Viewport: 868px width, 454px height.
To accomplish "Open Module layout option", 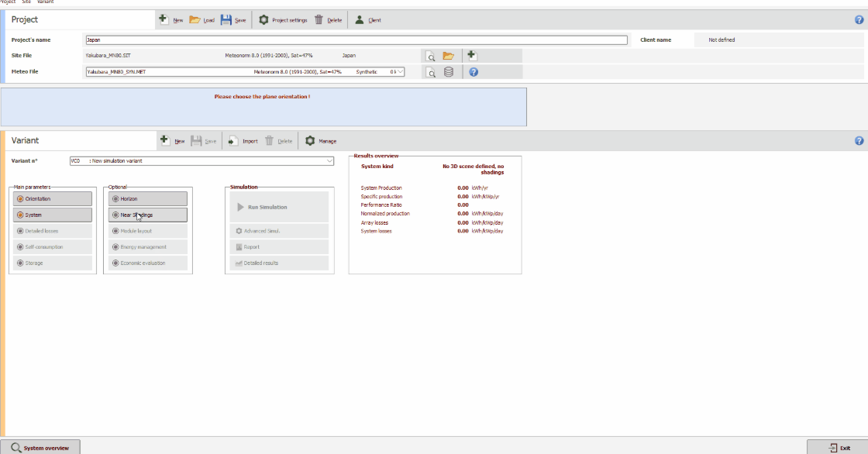I will (148, 231).
